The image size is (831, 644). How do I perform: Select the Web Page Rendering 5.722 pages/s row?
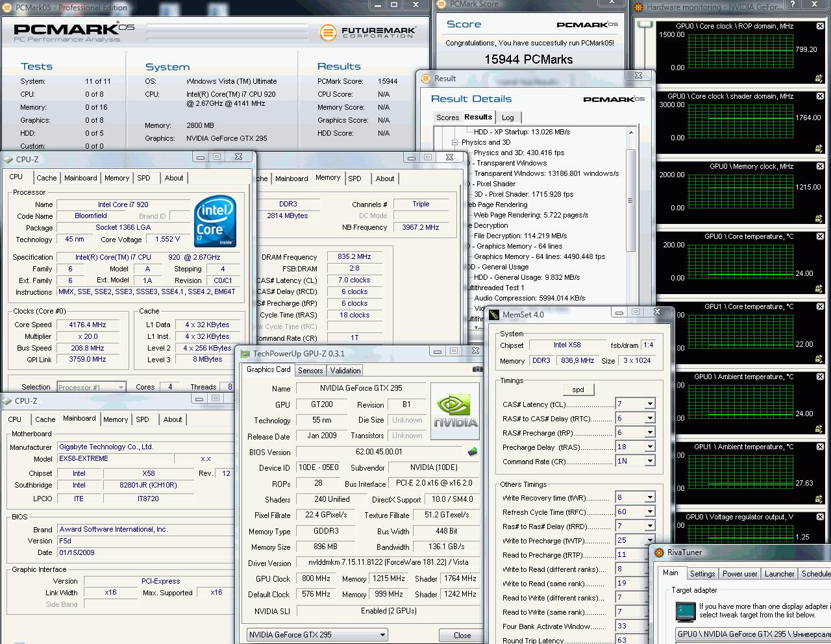[531, 215]
